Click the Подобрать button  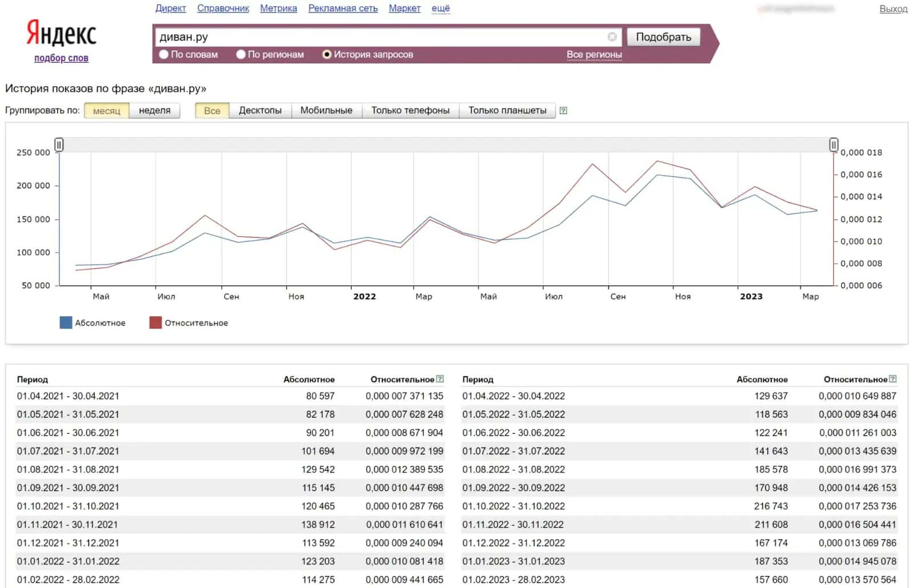(663, 37)
